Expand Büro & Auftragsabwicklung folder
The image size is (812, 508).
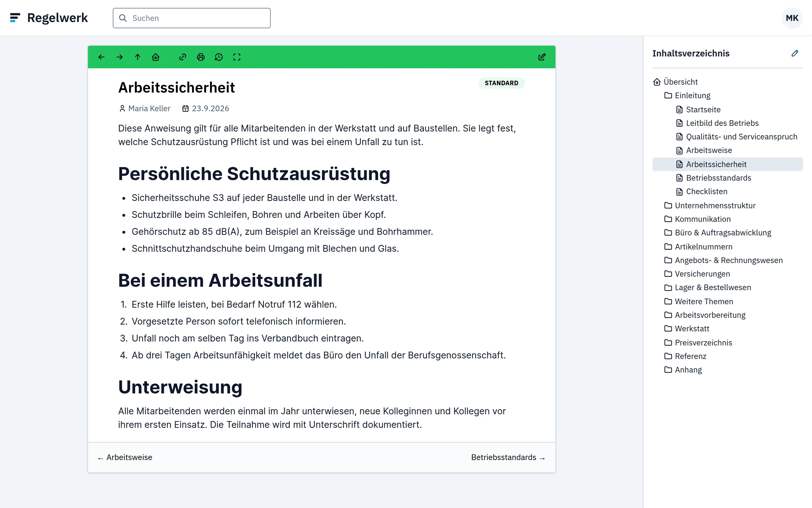click(723, 233)
